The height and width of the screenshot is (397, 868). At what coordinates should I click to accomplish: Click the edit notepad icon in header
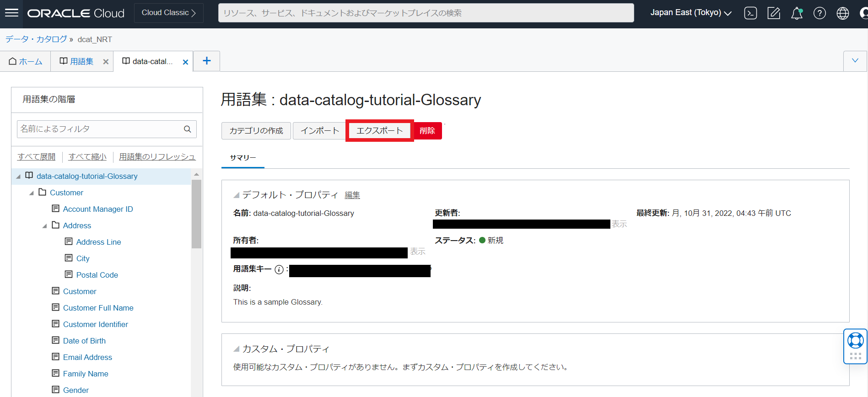point(773,13)
